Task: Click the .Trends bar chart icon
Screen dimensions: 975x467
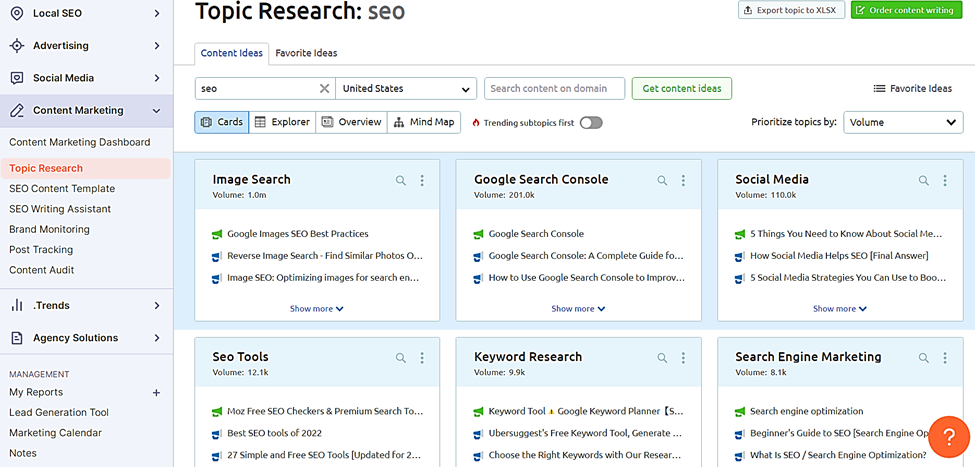Action: coord(17,305)
